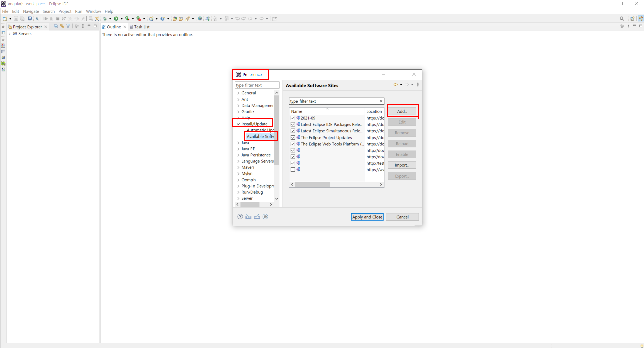Click the Import... button

402,165
